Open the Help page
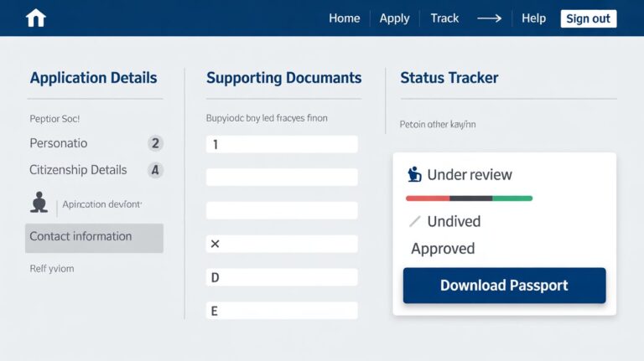The image size is (644, 361). (533, 18)
